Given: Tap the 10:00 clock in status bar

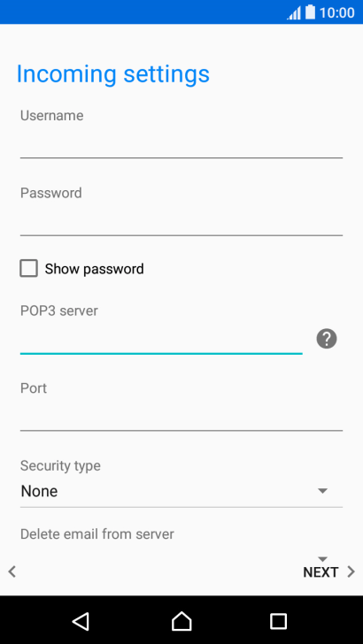Looking at the screenshot, I should (337, 12).
